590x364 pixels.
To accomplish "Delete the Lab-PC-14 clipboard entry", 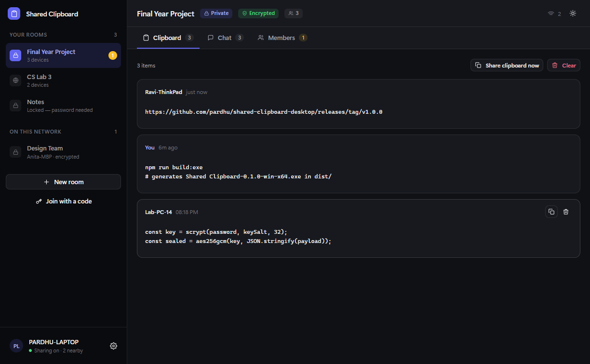I will pyautogui.click(x=566, y=212).
